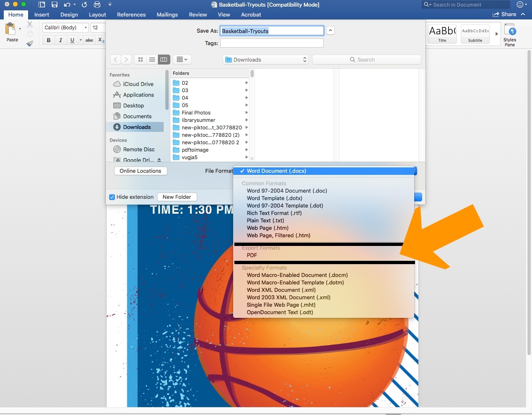Select PDF from the export formats
Screen dimensions: 532x415
252,255
